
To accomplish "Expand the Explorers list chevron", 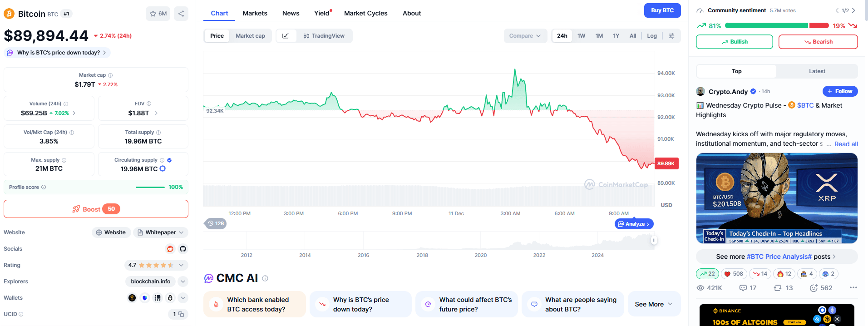I will [x=183, y=282].
